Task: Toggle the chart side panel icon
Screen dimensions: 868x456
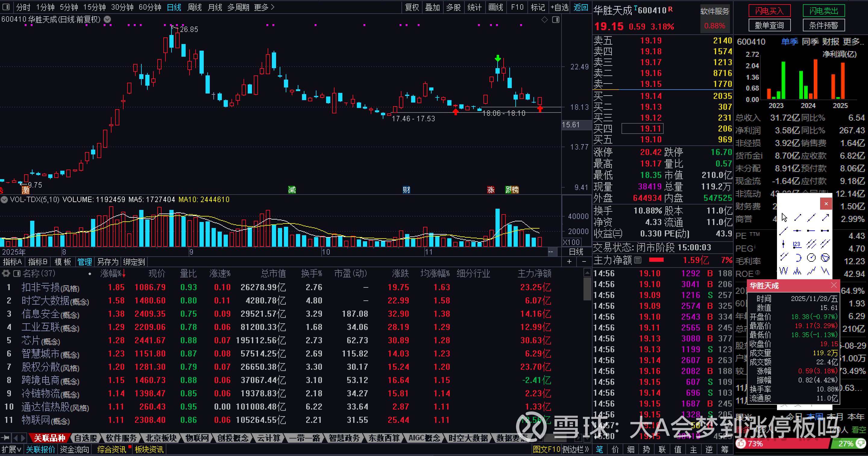Action: coord(556,20)
